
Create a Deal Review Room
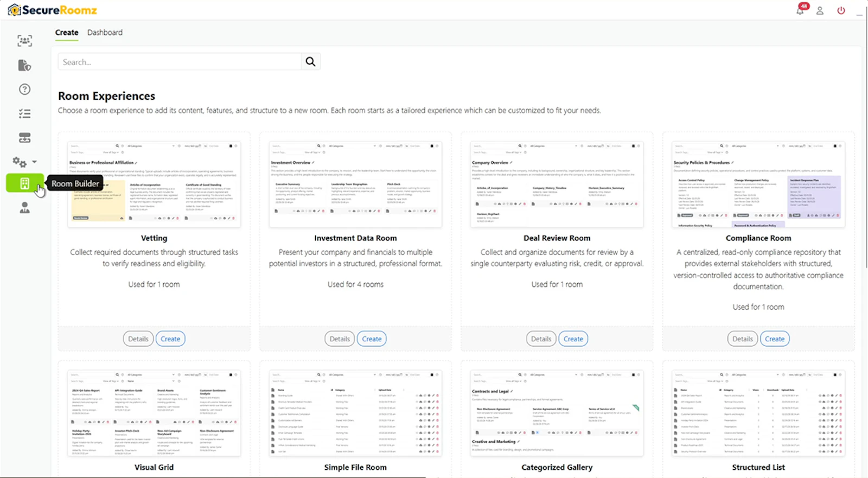click(573, 339)
